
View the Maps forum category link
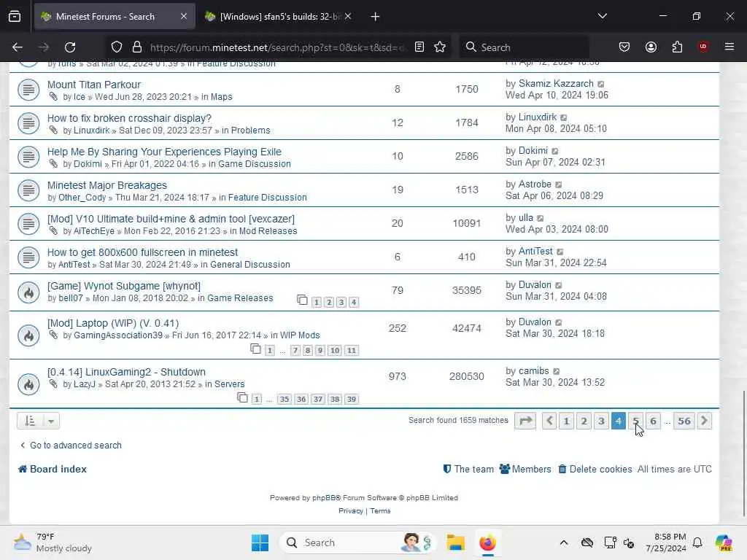tap(222, 97)
